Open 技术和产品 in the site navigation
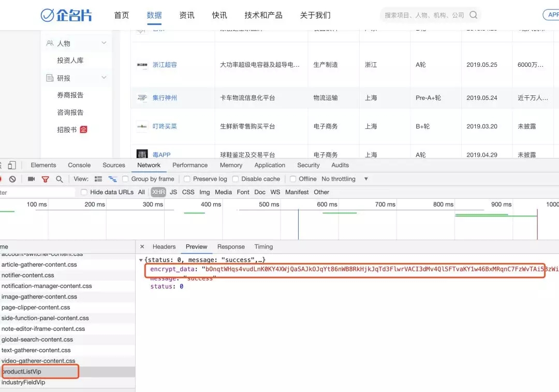 263,16
